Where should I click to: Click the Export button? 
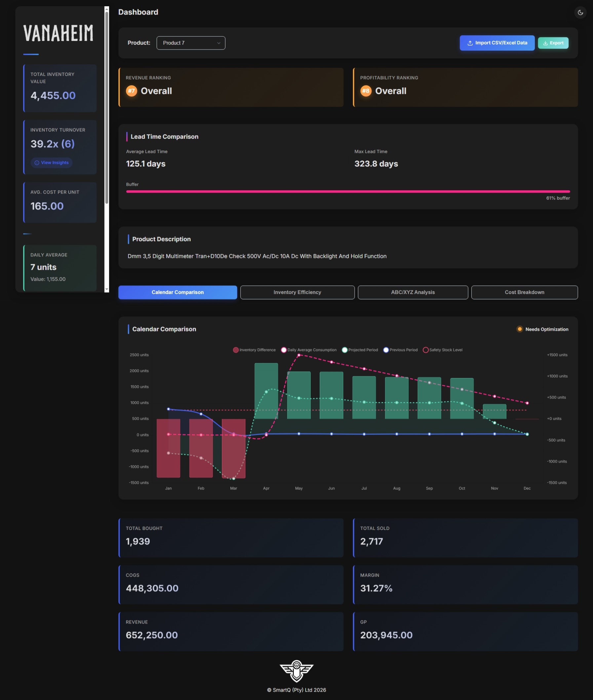(553, 43)
